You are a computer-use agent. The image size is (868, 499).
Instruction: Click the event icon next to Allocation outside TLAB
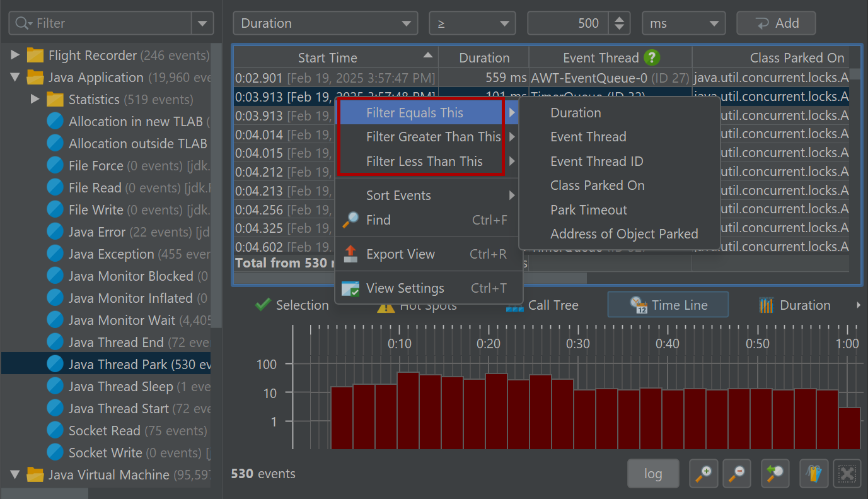(56, 144)
